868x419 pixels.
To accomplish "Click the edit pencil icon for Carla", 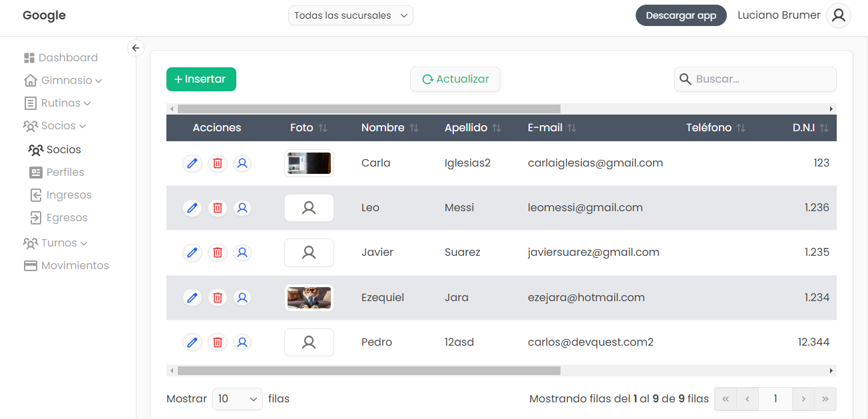I will pyautogui.click(x=192, y=163).
